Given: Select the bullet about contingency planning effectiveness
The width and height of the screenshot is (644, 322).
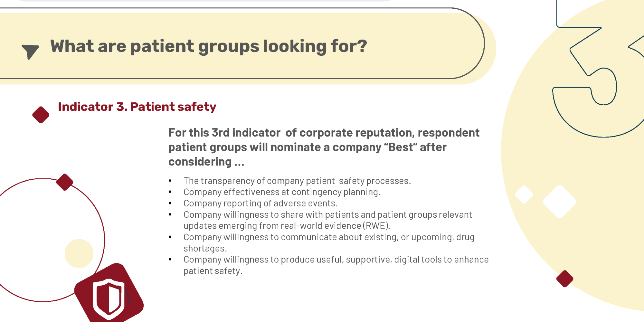Looking at the screenshot, I should click(x=282, y=192).
